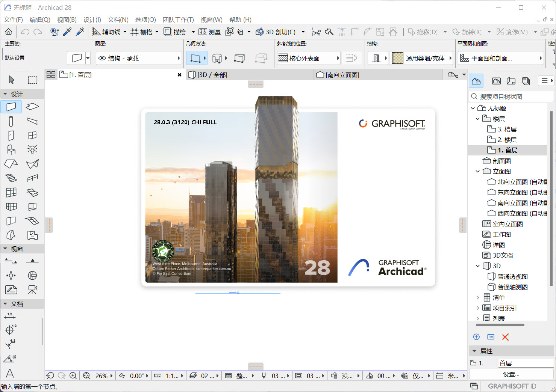Toggle Guide Lines on or off
The width and height of the screenshot is (556, 392).
pyautogui.click(x=106, y=32)
